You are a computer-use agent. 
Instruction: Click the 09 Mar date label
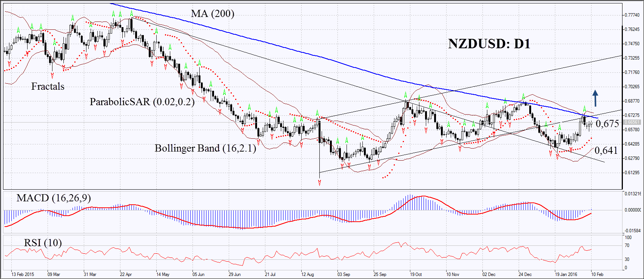coord(54,274)
